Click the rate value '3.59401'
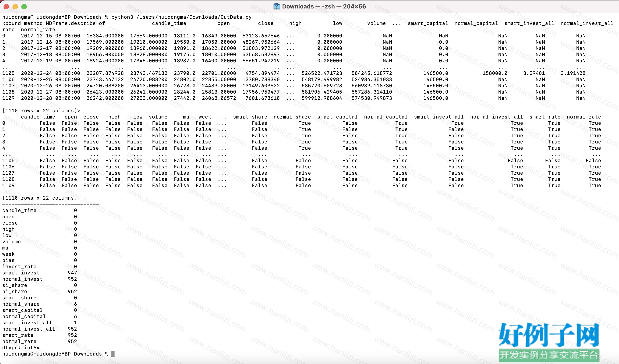This screenshot has height=364, width=619. (534, 73)
